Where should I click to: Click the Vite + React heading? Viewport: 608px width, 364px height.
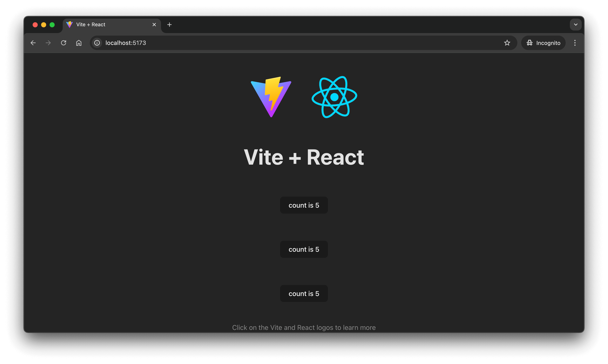point(304,157)
